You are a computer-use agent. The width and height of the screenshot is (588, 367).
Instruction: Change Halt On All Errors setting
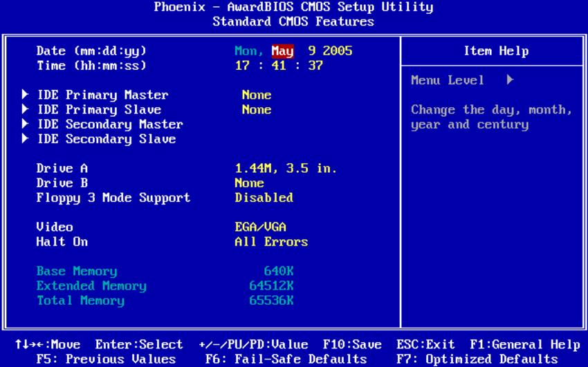(x=271, y=241)
